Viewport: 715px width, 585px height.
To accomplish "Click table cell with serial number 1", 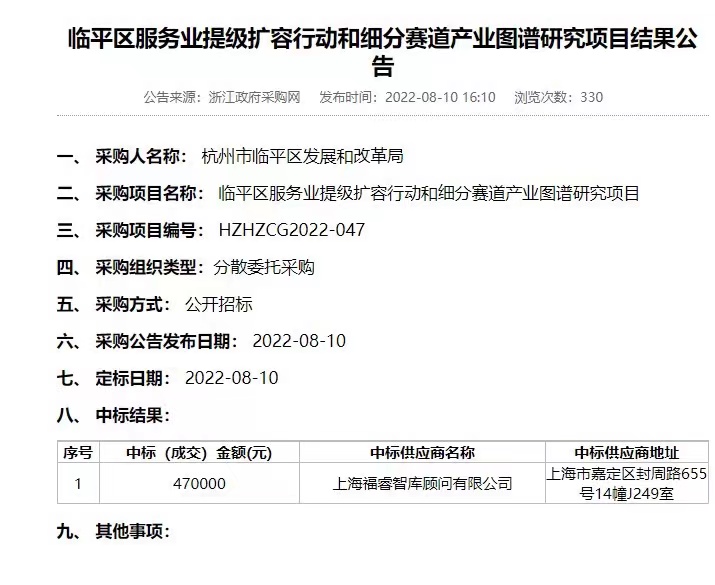I will [x=78, y=483].
